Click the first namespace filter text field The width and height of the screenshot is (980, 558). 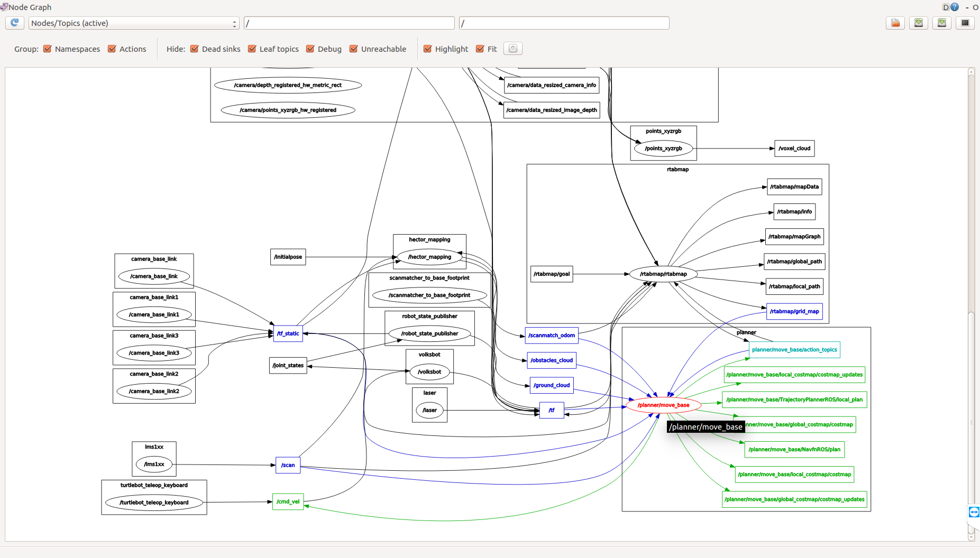point(349,23)
